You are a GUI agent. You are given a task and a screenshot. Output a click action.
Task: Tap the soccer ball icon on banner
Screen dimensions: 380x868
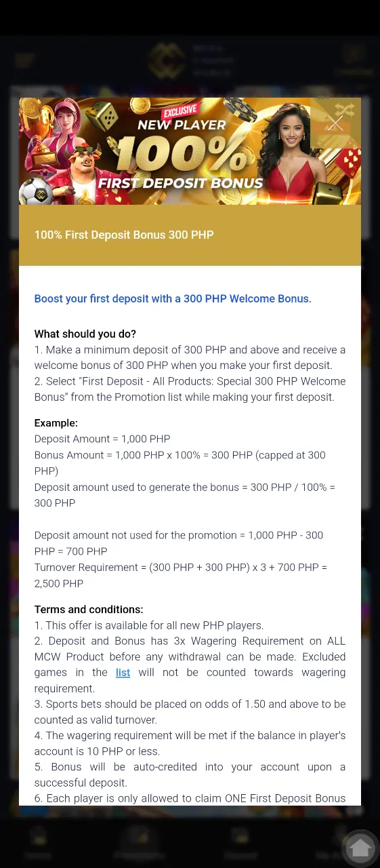(35, 192)
